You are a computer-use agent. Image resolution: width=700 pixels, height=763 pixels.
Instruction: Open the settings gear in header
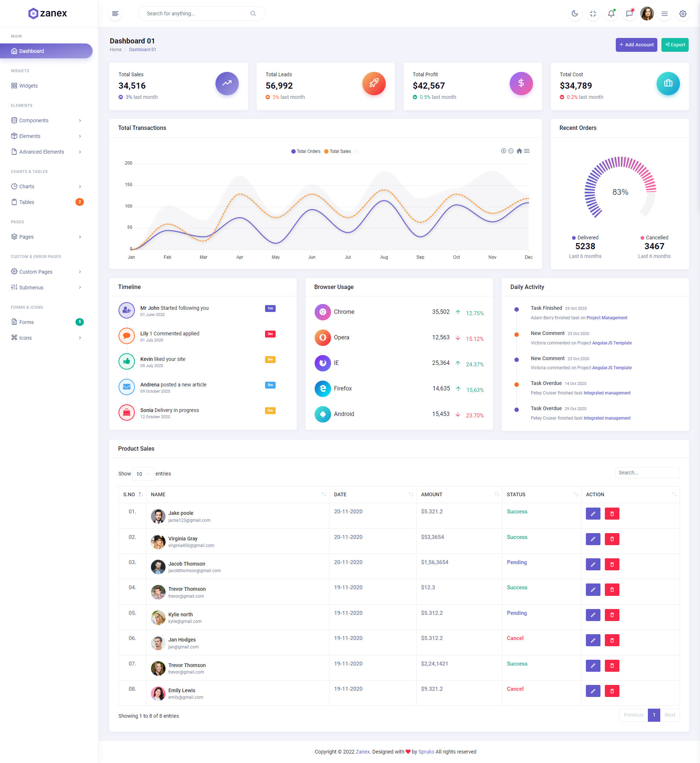click(682, 14)
